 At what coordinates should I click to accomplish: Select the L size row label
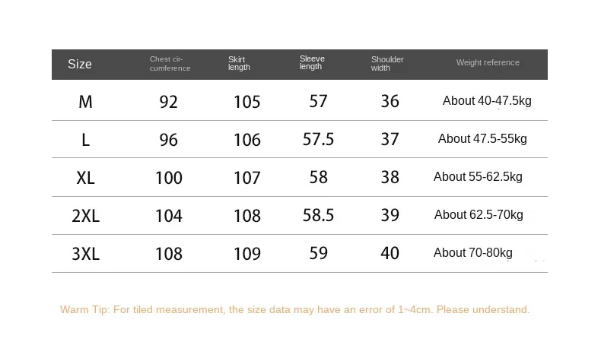(85, 140)
